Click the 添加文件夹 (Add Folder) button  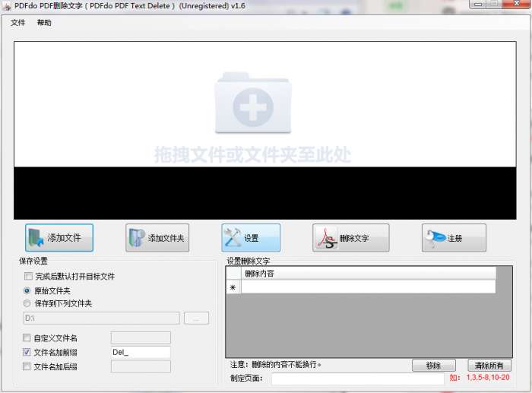coord(157,238)
